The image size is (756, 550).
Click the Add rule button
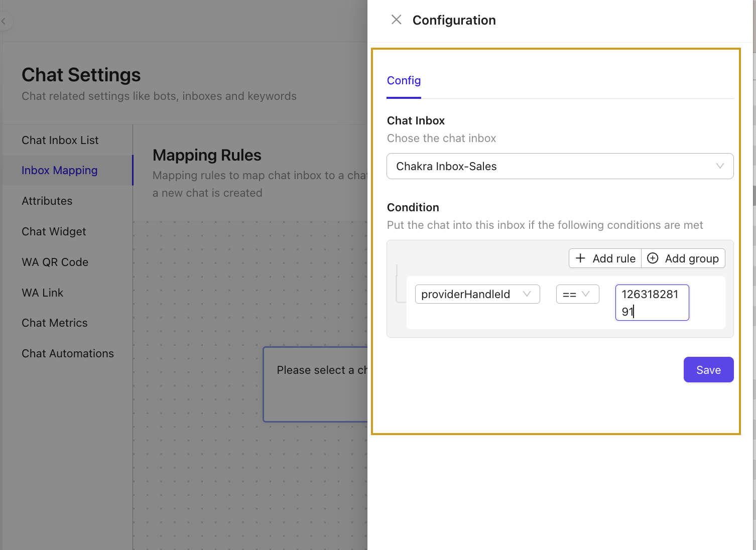click(605, 258)
